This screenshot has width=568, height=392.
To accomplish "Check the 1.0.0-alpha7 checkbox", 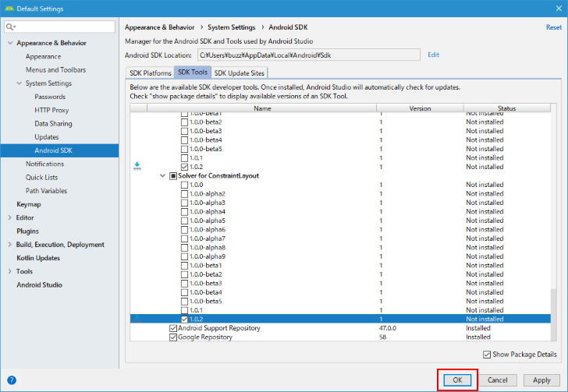I will [x=184, y=238].
